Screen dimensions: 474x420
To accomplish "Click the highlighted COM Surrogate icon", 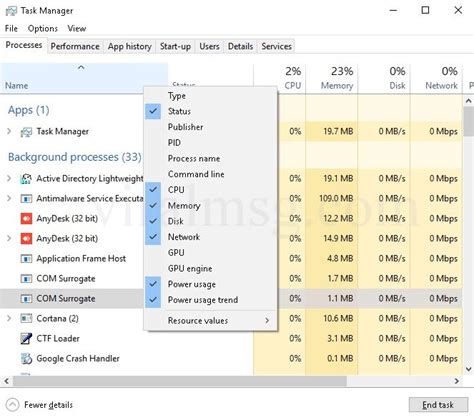I will [26, 299].
